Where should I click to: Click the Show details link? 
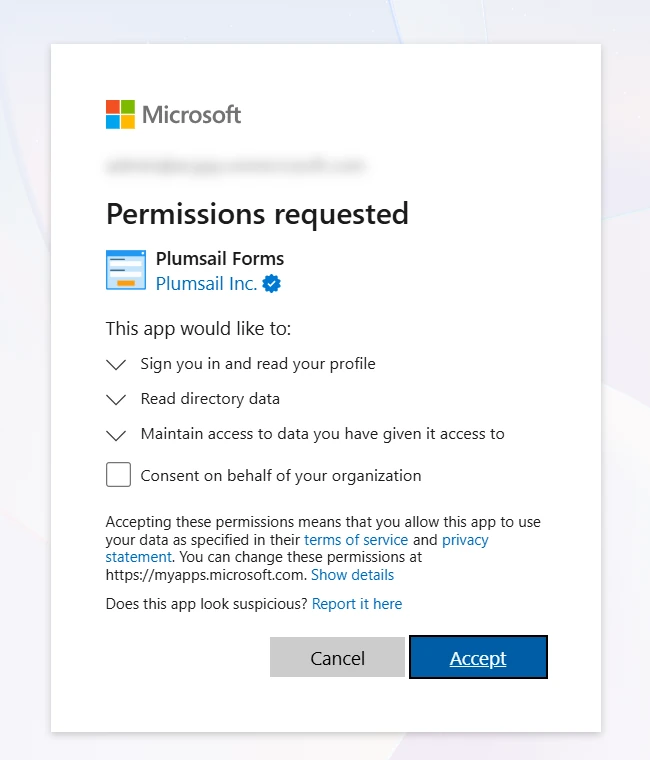click(x=352, y=575)
